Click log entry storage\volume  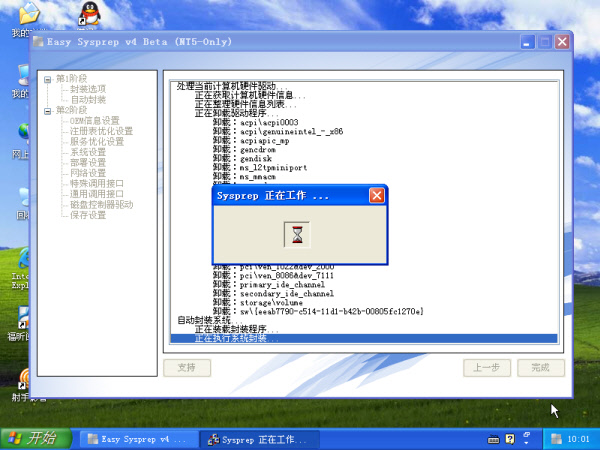(x=258, y=303)
